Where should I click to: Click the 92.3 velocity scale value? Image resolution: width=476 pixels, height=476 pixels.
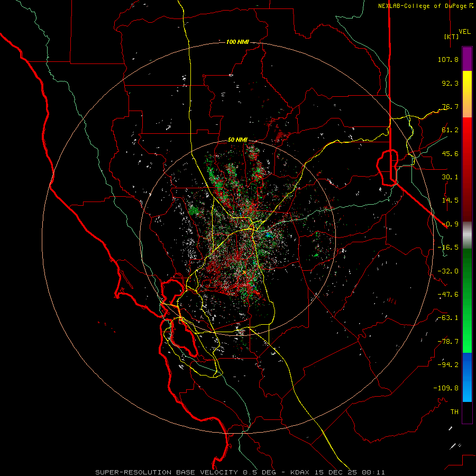(x=450, y=83)
